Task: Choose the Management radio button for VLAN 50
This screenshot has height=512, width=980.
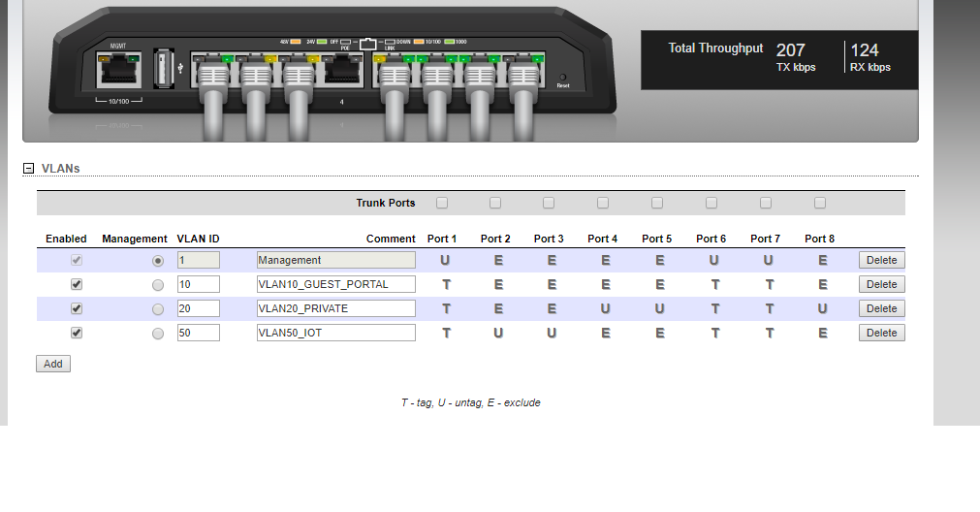Action: pyautogui.click(x=158, y=333)
